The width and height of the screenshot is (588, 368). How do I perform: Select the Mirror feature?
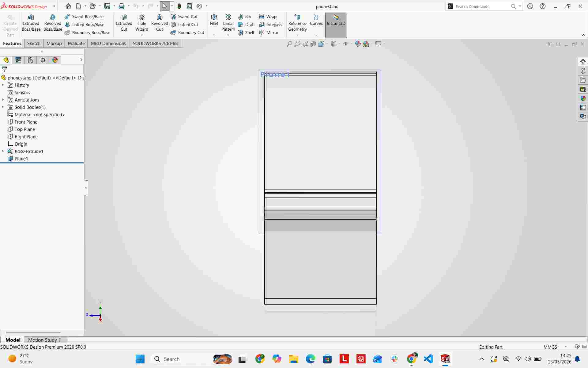tap(269, 33)
